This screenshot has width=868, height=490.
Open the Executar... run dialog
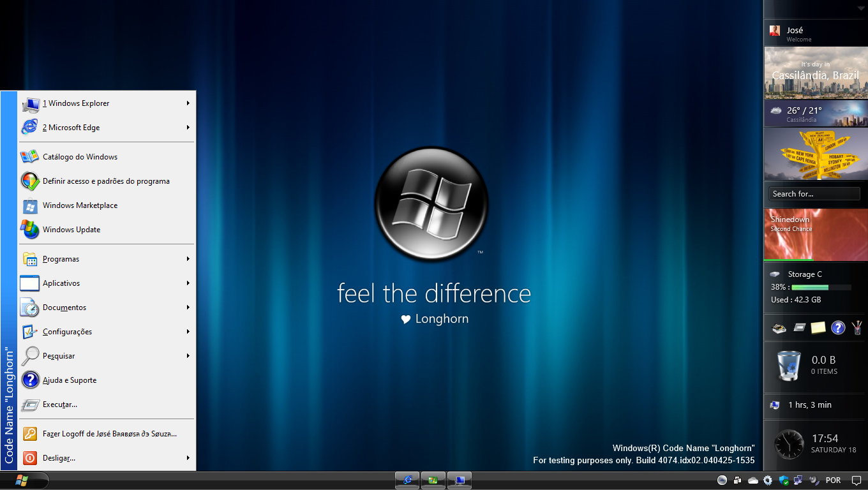point(106,405)
